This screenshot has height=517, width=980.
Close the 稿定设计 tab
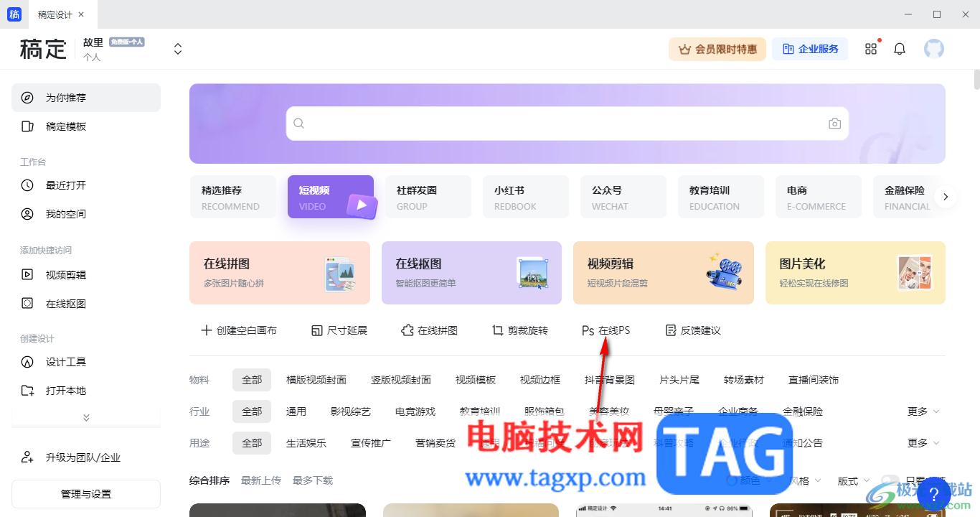coord(81,14)
